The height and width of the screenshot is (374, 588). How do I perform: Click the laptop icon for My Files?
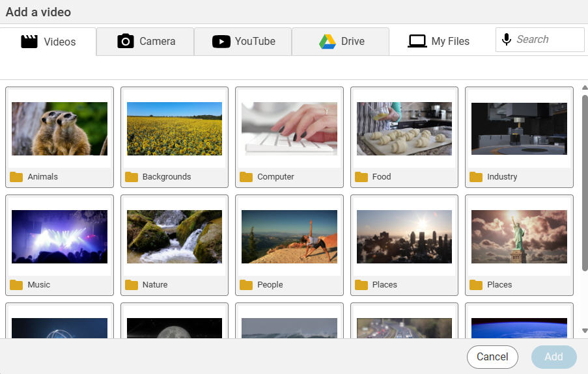click(x=417, y=42)
